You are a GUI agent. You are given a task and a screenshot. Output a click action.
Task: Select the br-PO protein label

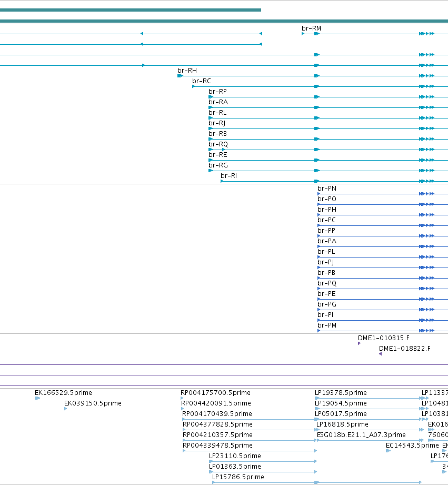tap(327, 199)
